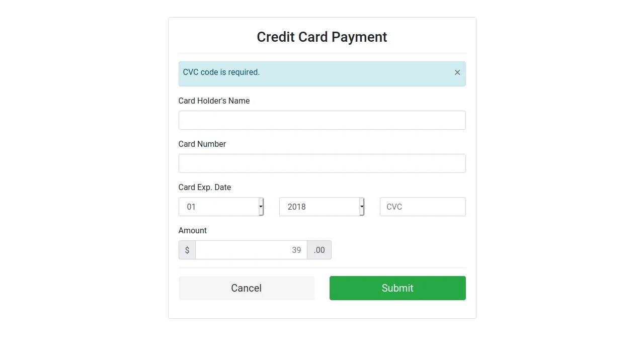This screenshot has height=362, width=644.
Task: Click the X icon on the notification banner
Action: (457, 72)
